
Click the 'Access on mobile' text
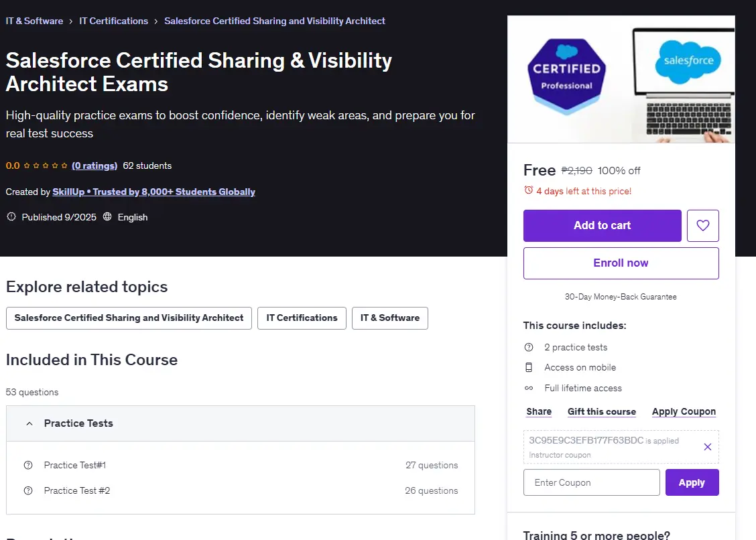(x=580, y=367)
